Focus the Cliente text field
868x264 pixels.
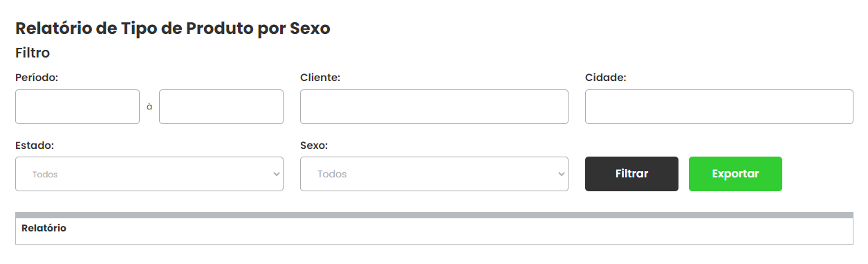click(434, 107)
